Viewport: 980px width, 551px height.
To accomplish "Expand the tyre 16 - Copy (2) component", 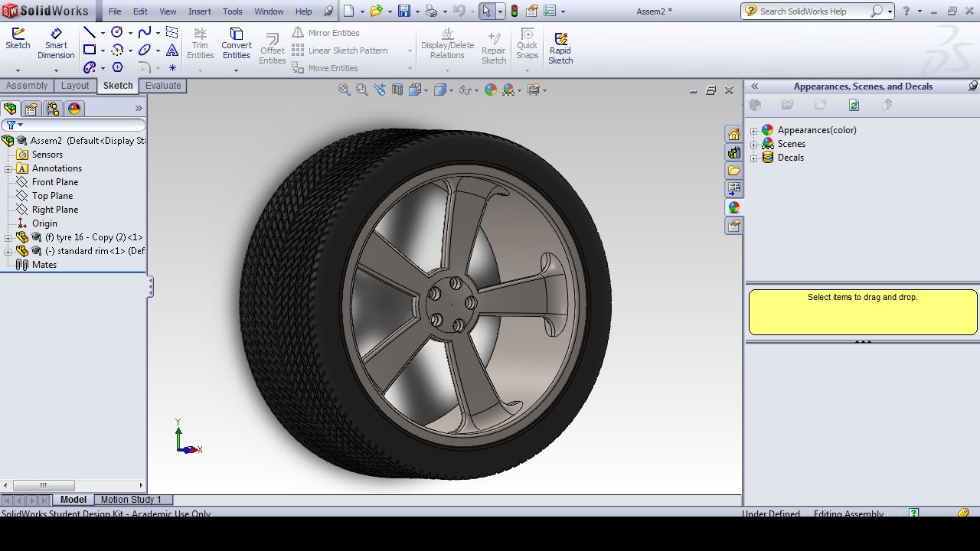I will 8,237.
